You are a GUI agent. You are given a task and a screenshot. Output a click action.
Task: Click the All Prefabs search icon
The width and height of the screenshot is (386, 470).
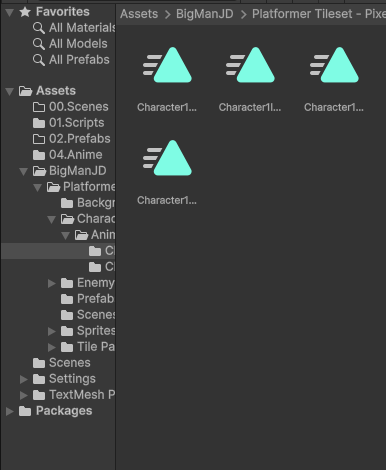(x=39, y=60)
